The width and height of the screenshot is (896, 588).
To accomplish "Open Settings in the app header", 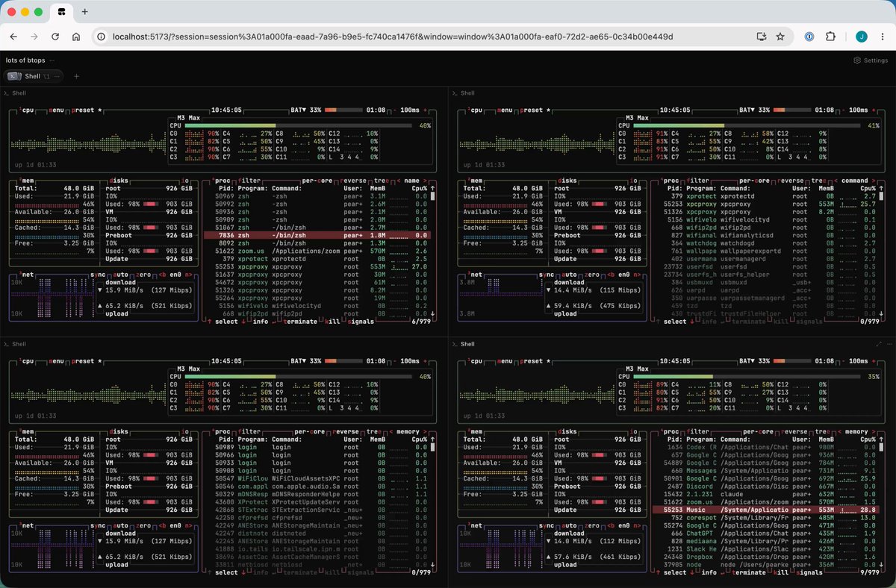I will [871, 60].
